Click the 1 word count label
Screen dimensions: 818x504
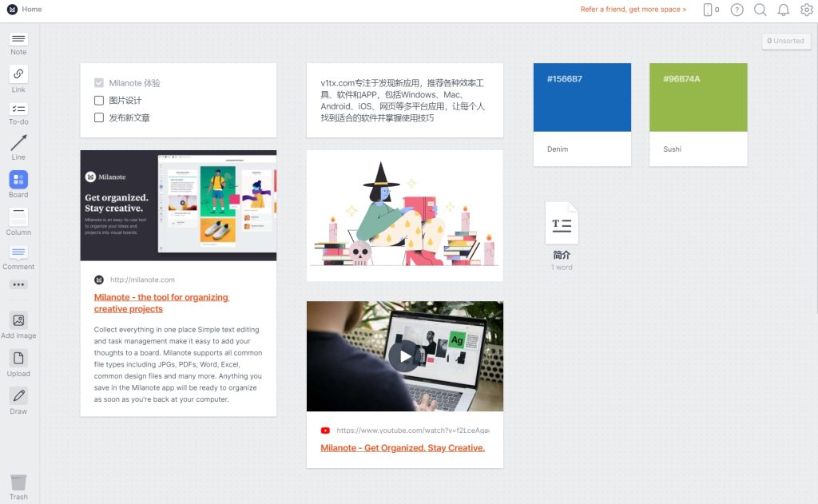[562, 267]
